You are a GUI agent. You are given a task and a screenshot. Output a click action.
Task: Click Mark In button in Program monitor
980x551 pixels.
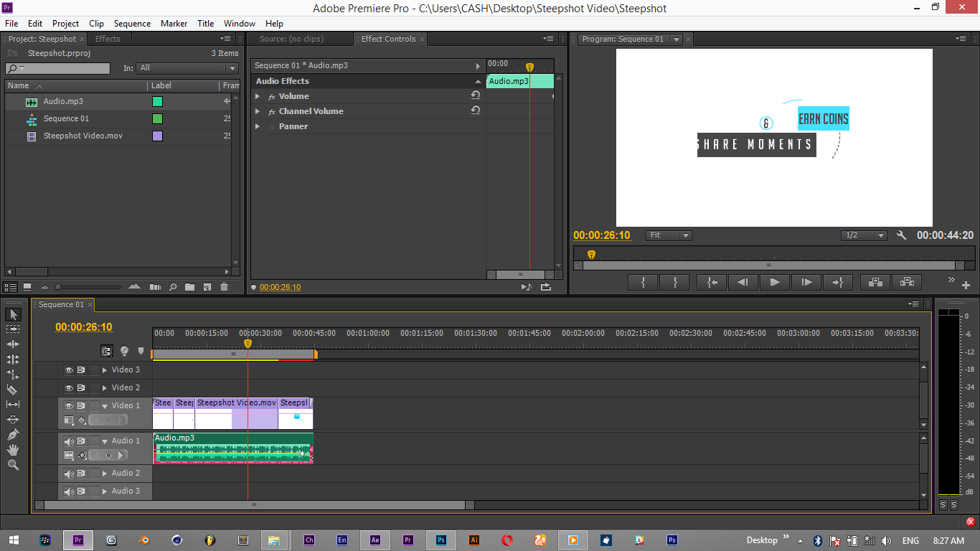(x=643, y=282)
